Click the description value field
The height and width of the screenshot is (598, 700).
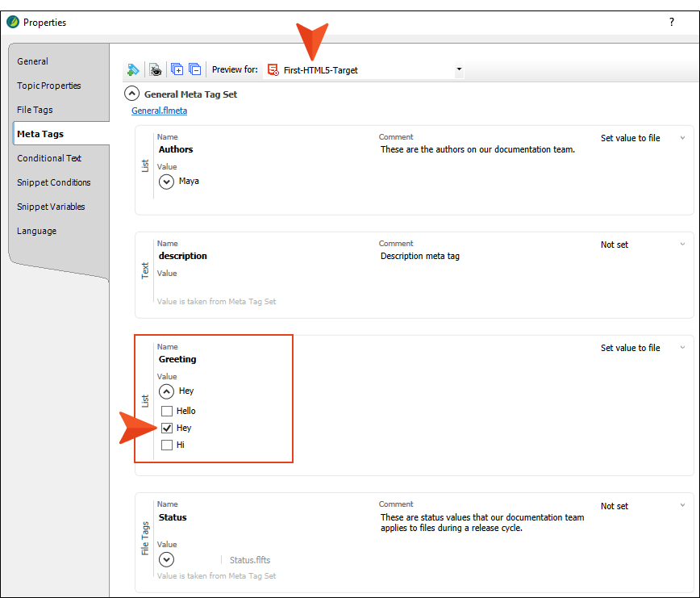coord(265,286)
